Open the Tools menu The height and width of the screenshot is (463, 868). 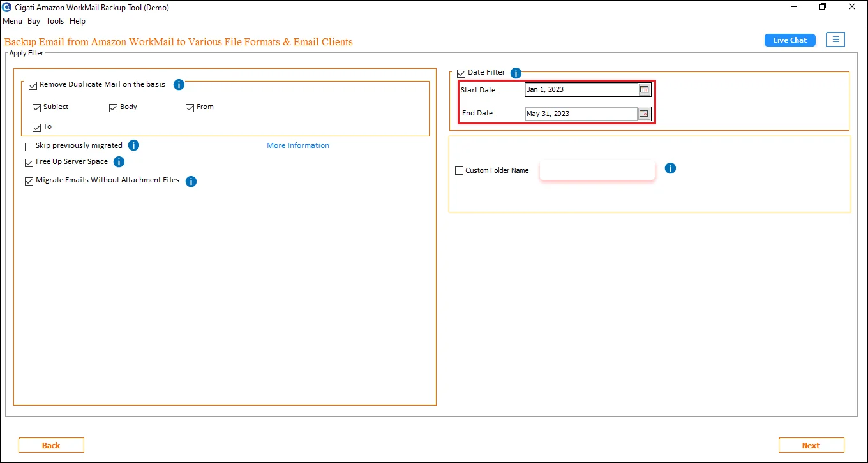point(55,21)
